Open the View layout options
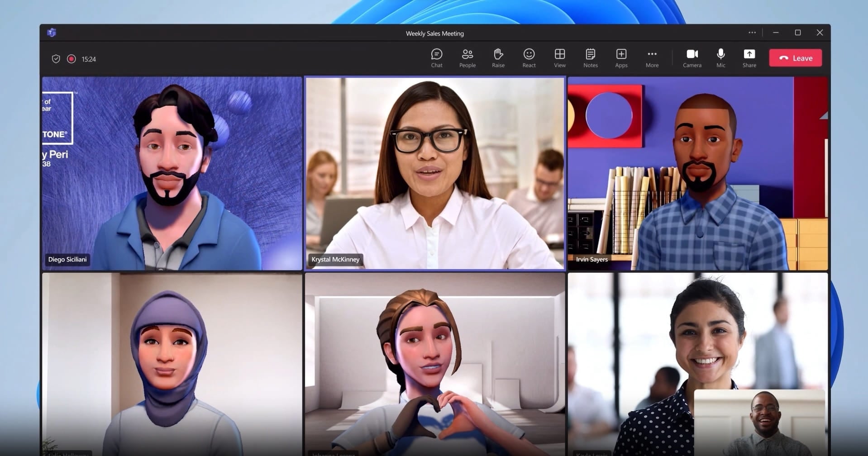 559,57
